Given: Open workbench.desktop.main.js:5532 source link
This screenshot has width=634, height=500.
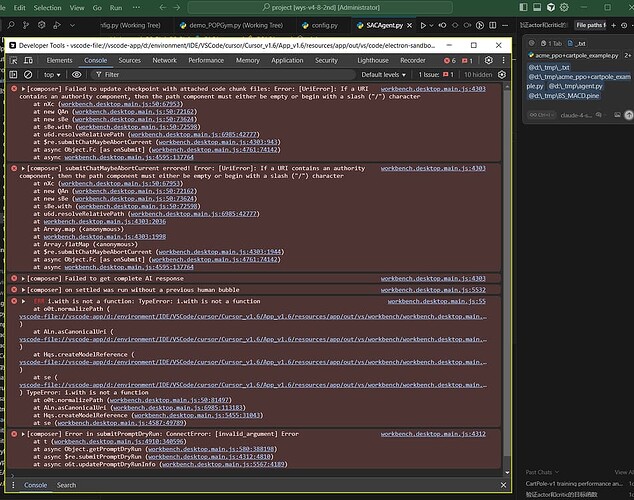Looking at the screenshot, I should 433,290.
